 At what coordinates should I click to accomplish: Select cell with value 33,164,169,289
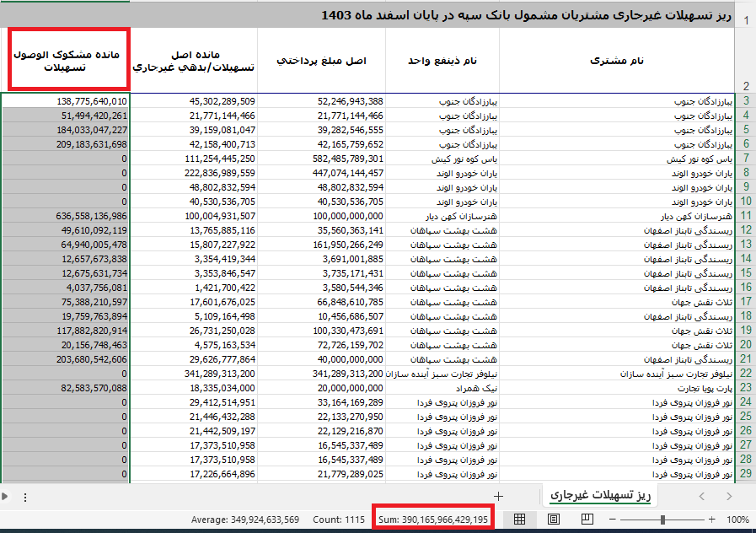click(x=322, y=402)
